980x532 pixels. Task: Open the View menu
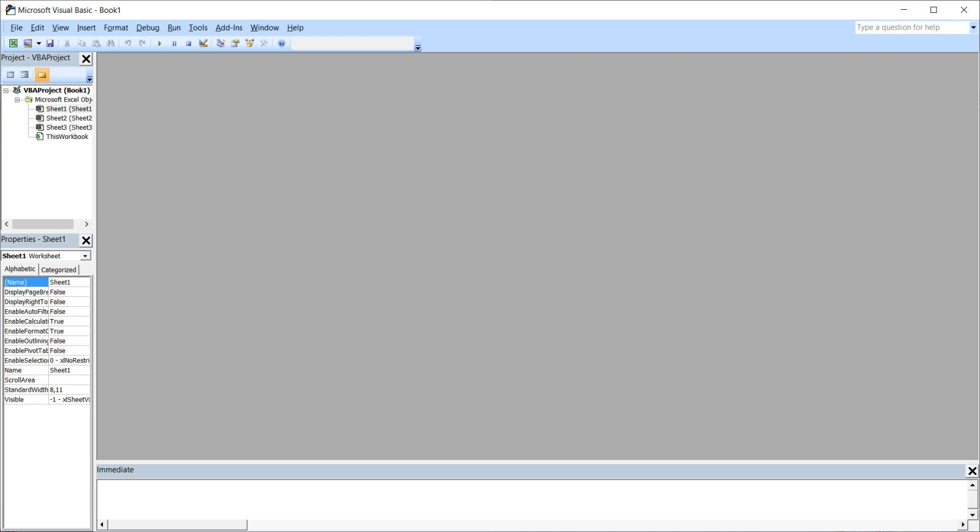[x=60, y=28]
